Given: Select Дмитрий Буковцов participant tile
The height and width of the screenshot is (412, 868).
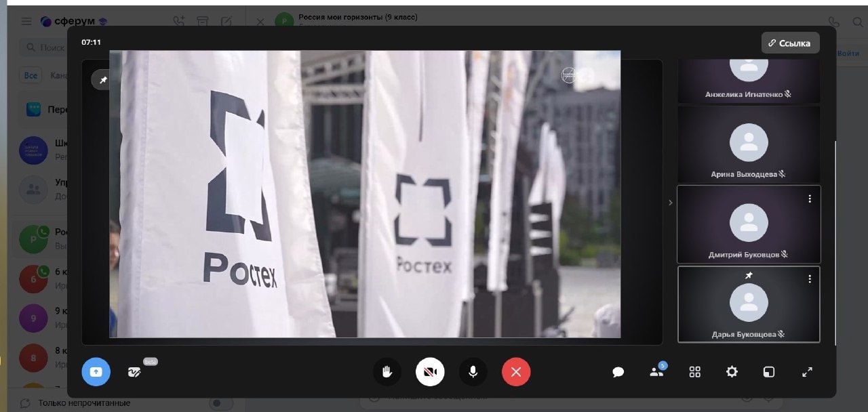Looking at the screenshot, I should click(x=749, y=224).
